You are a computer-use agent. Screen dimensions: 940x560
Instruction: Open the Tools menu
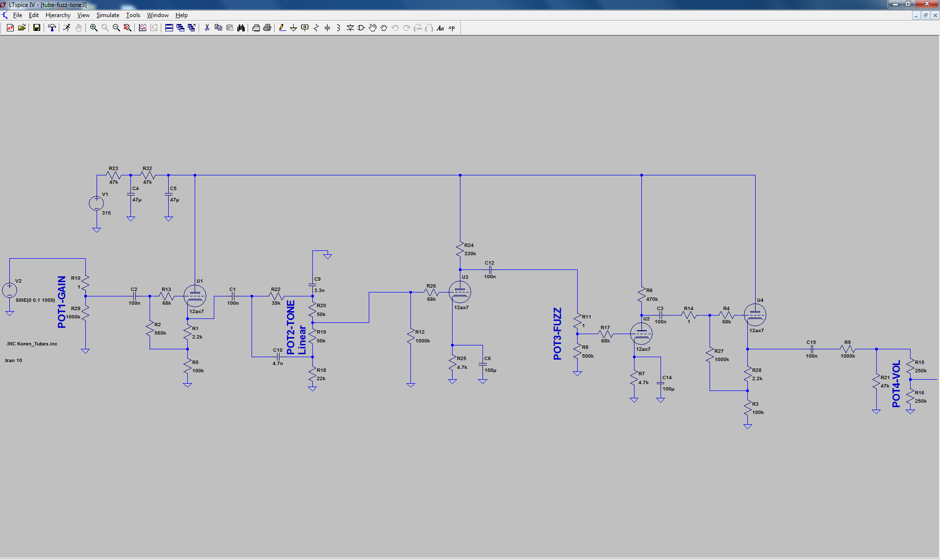click(133, 15)
